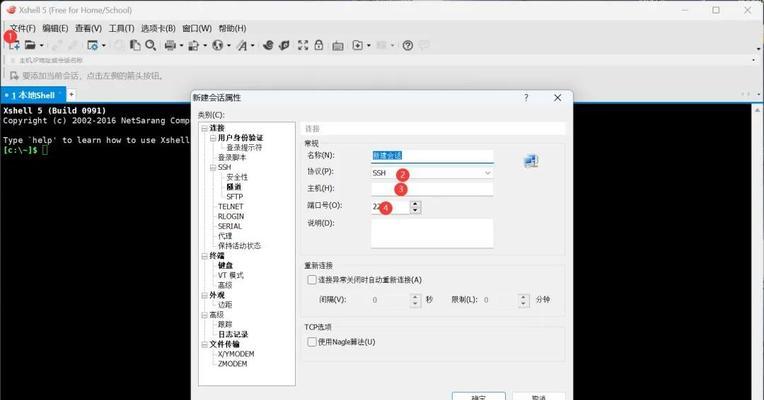This screenshot has width=764, height=400.
Task: Open the 查看(V) menu
Action: (x=88, y=28)
